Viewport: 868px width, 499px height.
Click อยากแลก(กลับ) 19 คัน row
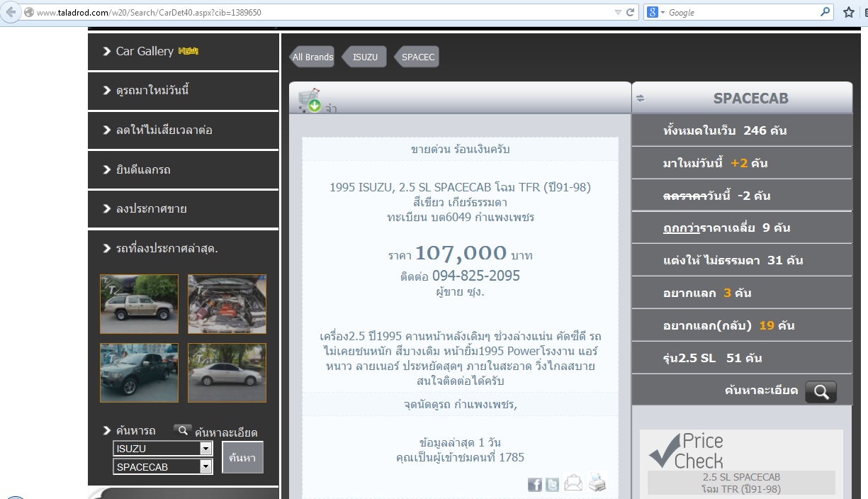[742, 325]
